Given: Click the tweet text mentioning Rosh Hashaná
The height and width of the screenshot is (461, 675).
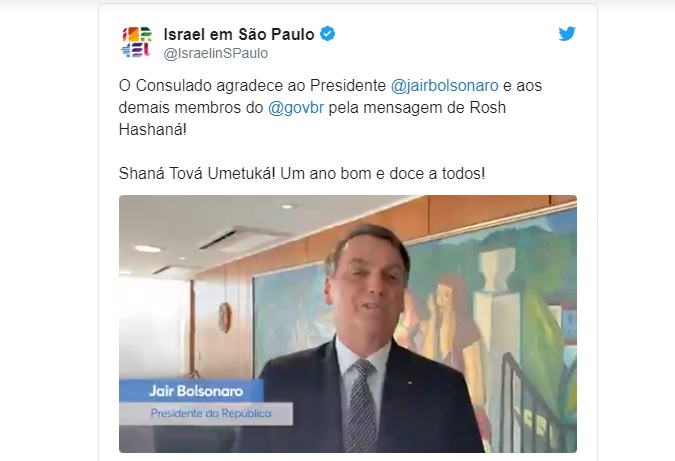Looking at the screenshot, I should pyautogui.click(x=330, y=108).
